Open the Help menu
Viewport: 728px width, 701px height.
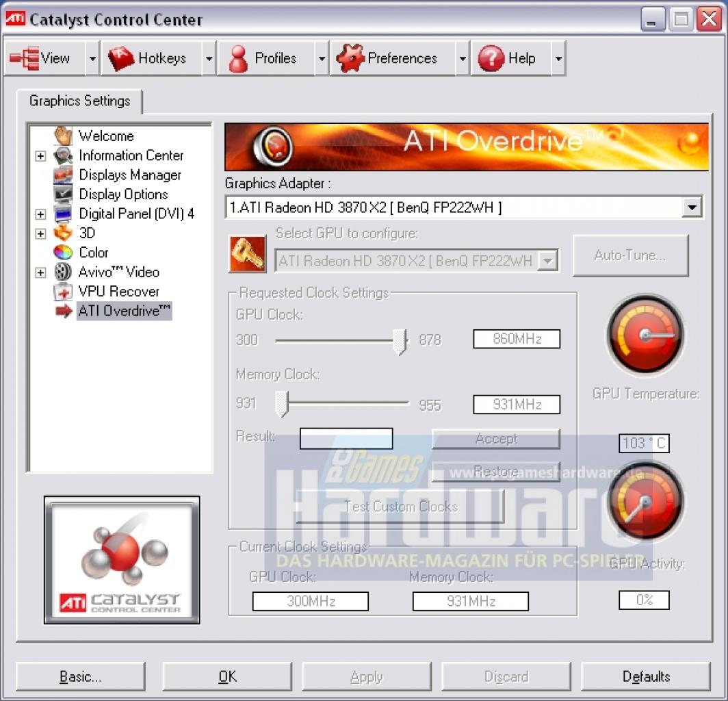point(512,58)
